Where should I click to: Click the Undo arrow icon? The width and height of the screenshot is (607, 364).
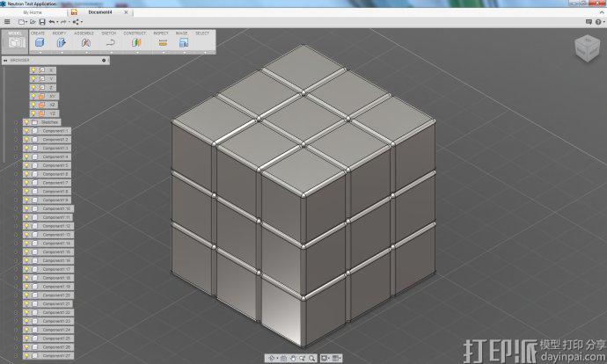[x=52, y=22]
